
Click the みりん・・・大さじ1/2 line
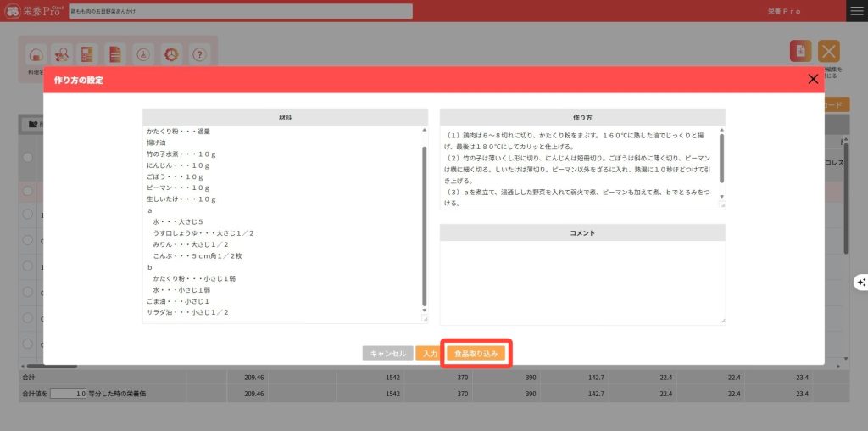[x=191, y=244]
